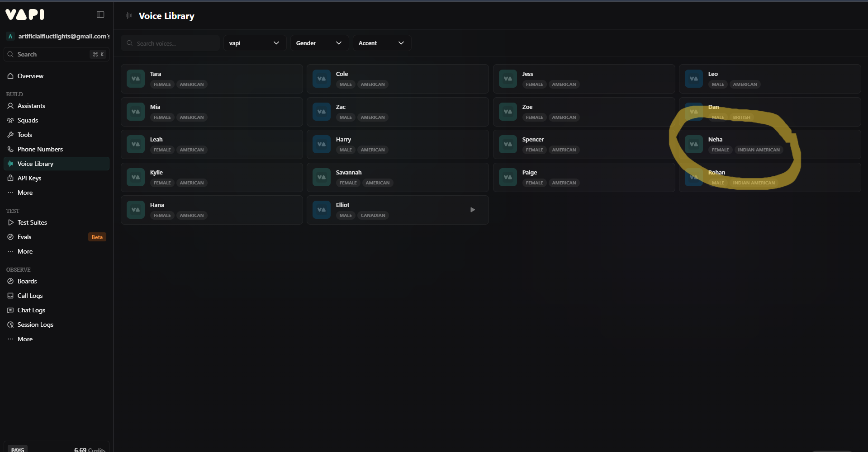Screen dimensions: 868x452
Task: Expand More under the Test section
Action: (57, 251)
